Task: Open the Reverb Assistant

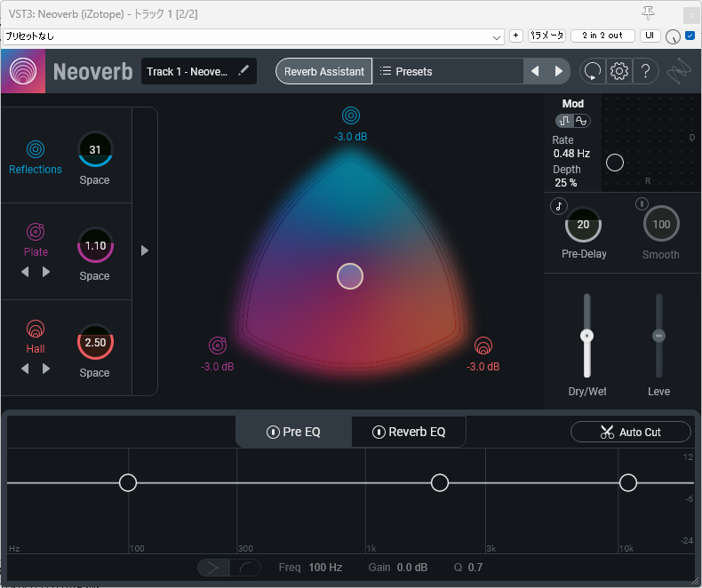Action: click(323, 71)
